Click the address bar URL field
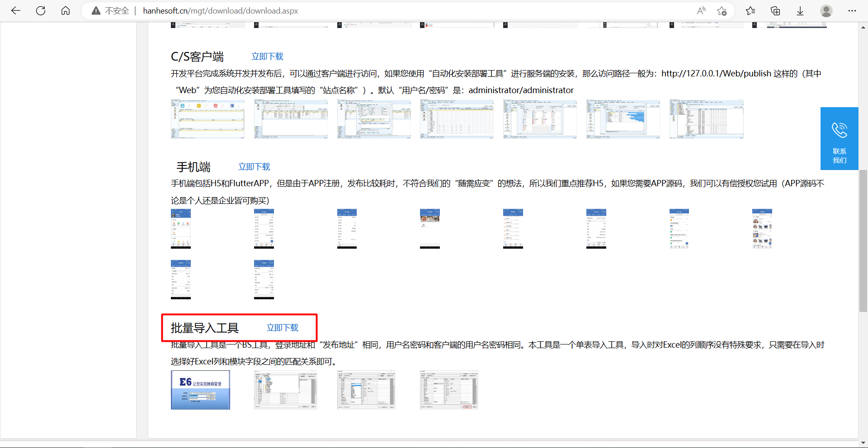 [407, 11]
